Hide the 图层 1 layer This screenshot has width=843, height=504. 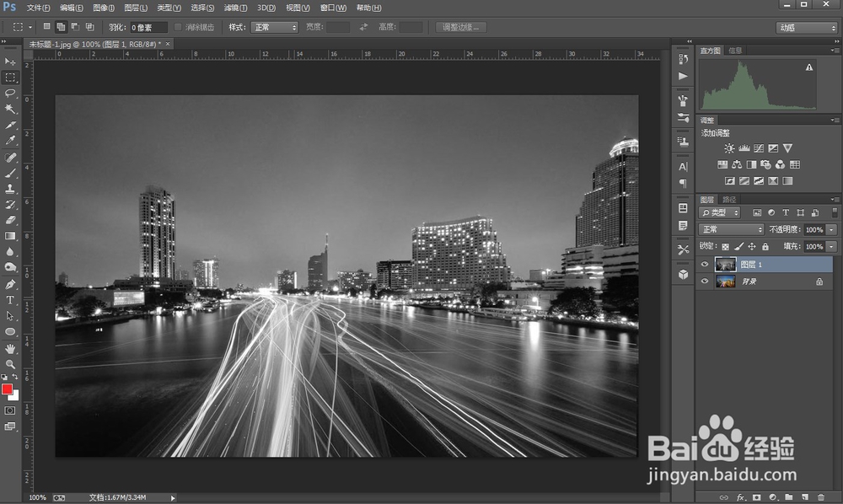tap(704, 265)
